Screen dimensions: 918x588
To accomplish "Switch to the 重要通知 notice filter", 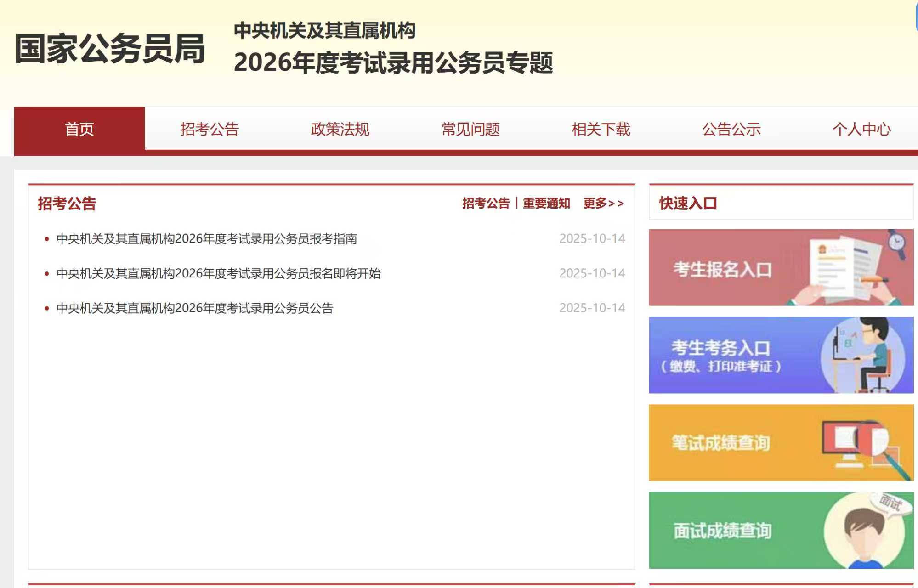I will click(x=546, y=204).
